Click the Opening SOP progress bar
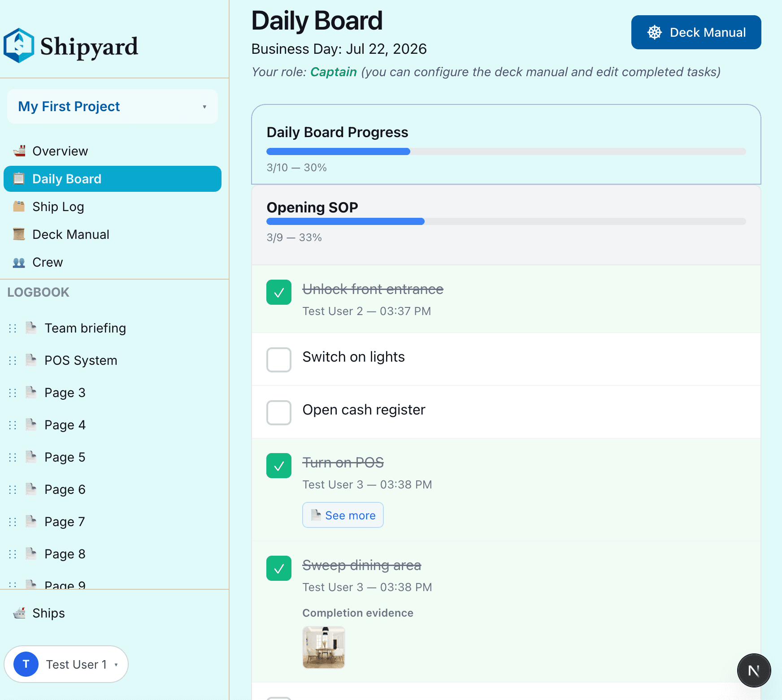Image resolution: width=782 pixels, height=700 pixels. pos(506,221)
